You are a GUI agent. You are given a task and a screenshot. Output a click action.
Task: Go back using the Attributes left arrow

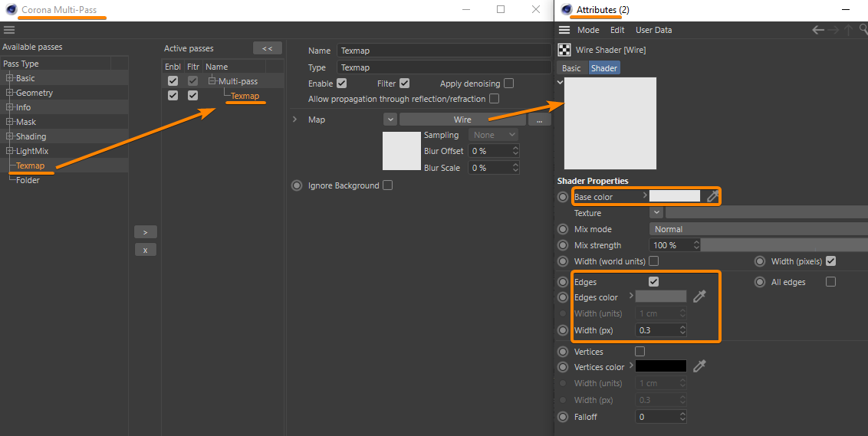click(818, 30)
